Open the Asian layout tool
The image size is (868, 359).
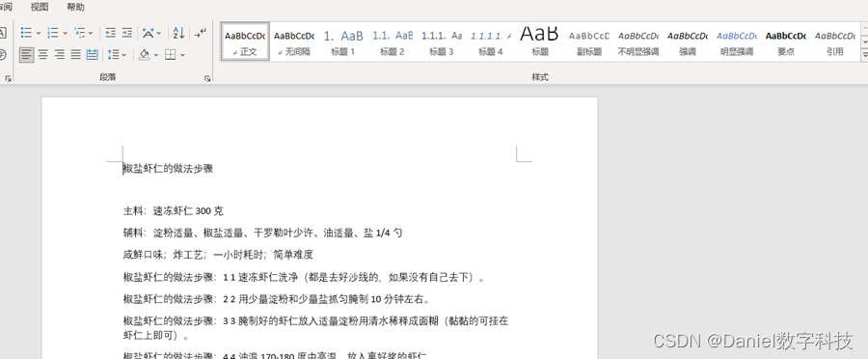click(148, 33)
